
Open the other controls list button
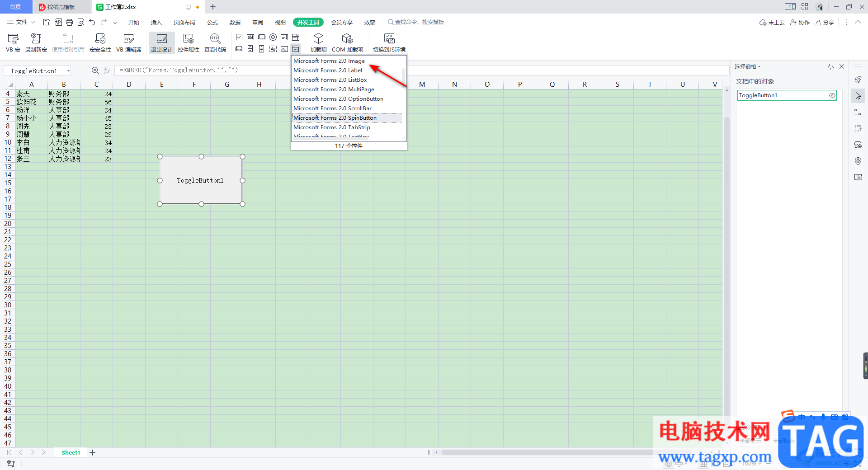click(296, 49)
